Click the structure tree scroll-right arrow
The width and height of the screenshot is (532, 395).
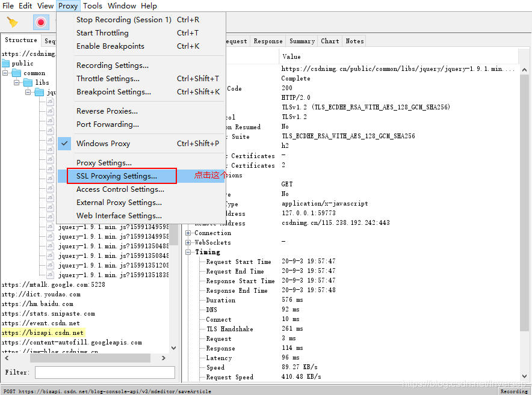pyautogui.click(x=164, y=358)
